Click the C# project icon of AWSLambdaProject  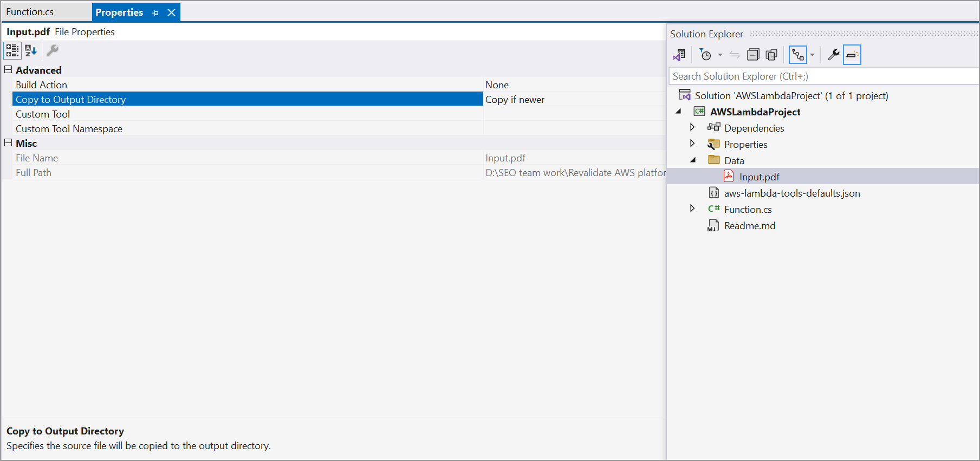(699, 111)
